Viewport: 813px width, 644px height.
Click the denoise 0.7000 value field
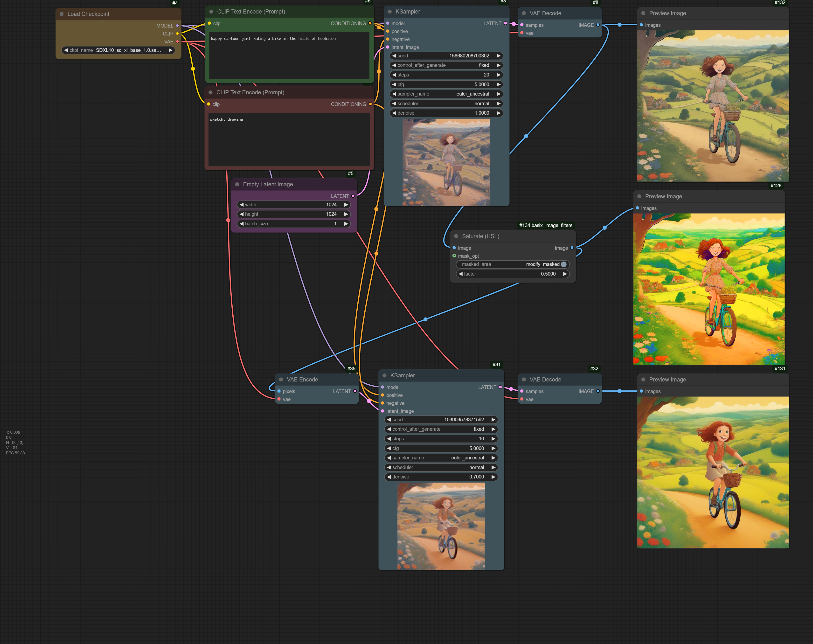pyautogui.click(x=441, y=477)
